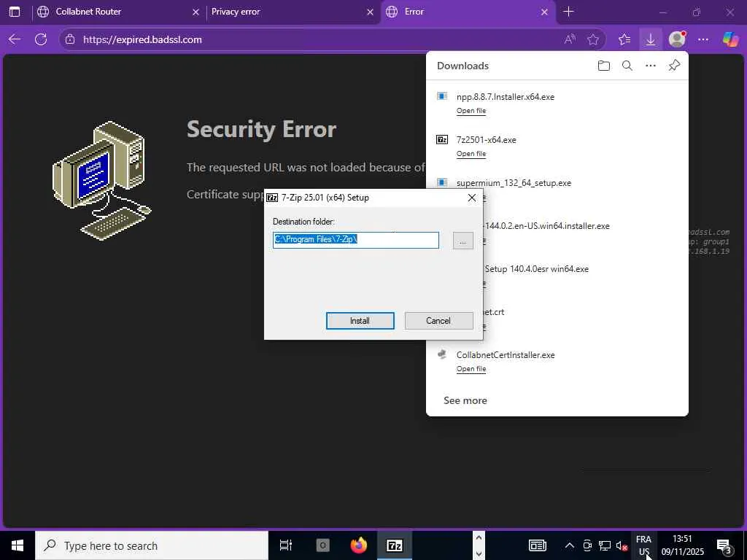Click the muted volume tray icon
747x560 pixels.
622,545
